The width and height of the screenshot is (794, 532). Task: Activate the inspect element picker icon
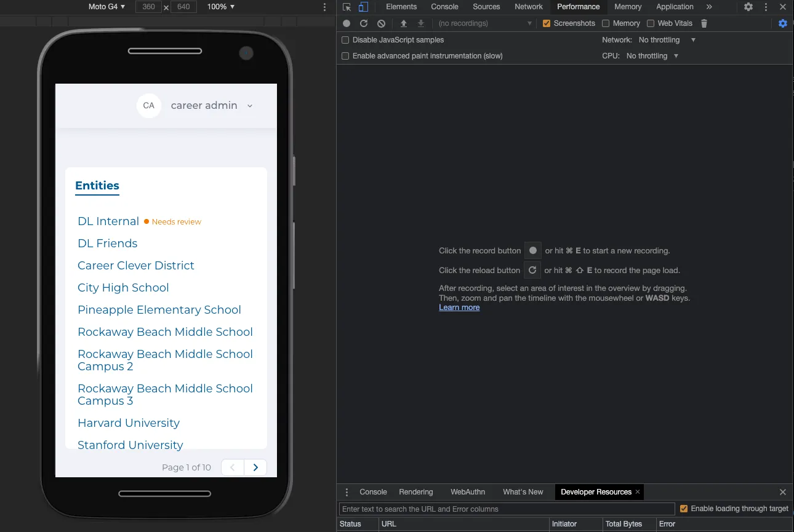tap(347, 7)
